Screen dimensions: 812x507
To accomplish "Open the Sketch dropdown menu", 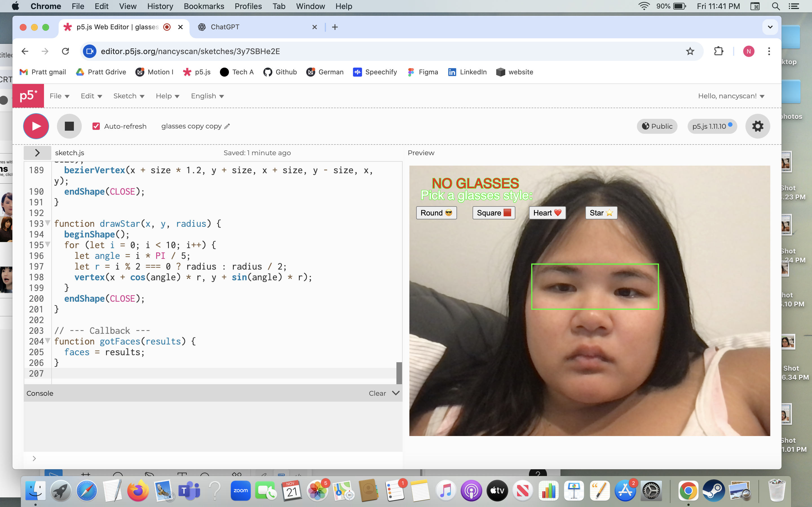I will (x=129, y=96).
